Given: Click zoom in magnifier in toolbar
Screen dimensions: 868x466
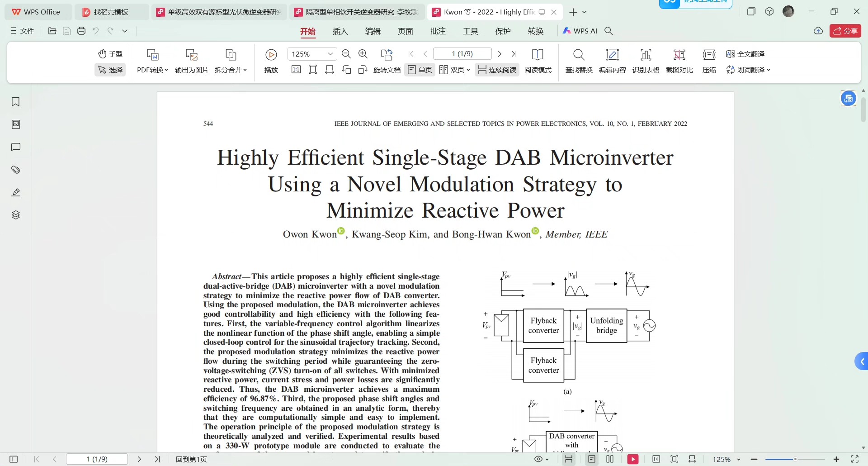Looking at the screenshot, I should click(x=363, y=54).
